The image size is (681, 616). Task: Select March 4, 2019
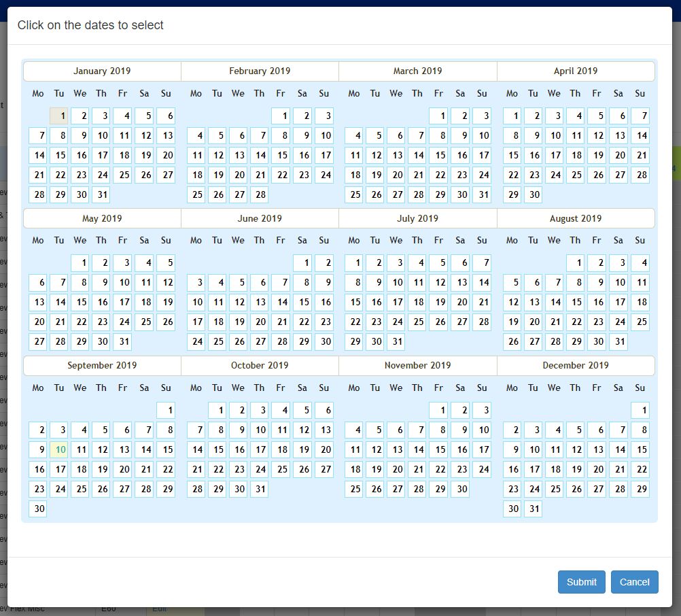click(x=354, y=135)
